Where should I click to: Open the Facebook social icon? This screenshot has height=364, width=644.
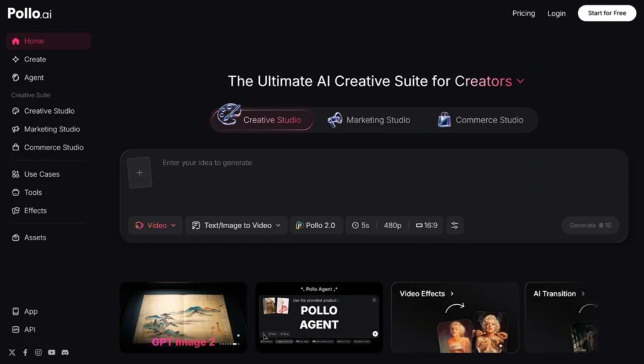coord(25,353)
